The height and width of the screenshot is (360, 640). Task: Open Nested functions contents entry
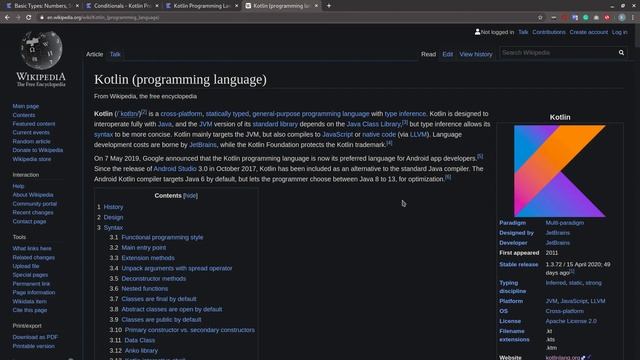[x=144, y=289]
